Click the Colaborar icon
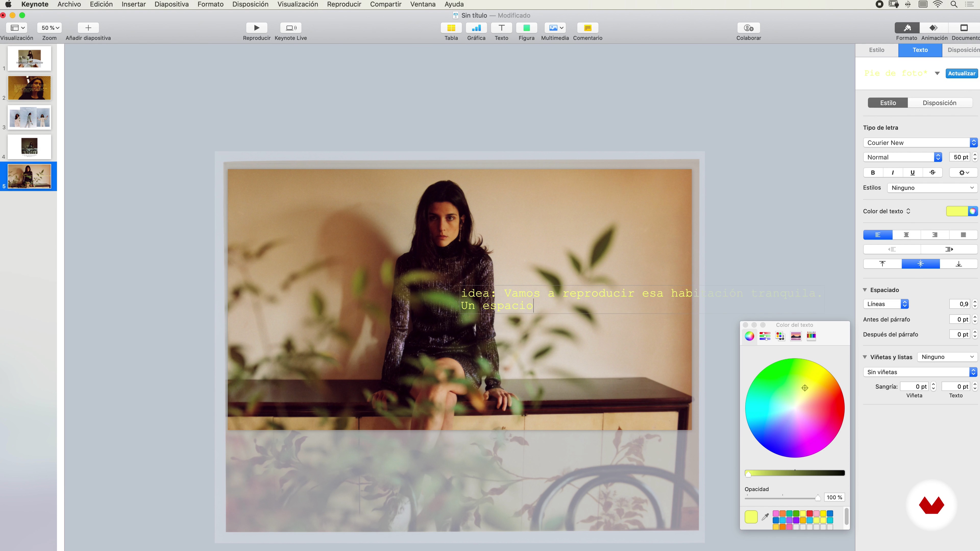Image resolution: width=980 pixels, height=551 pixels. 748,28
